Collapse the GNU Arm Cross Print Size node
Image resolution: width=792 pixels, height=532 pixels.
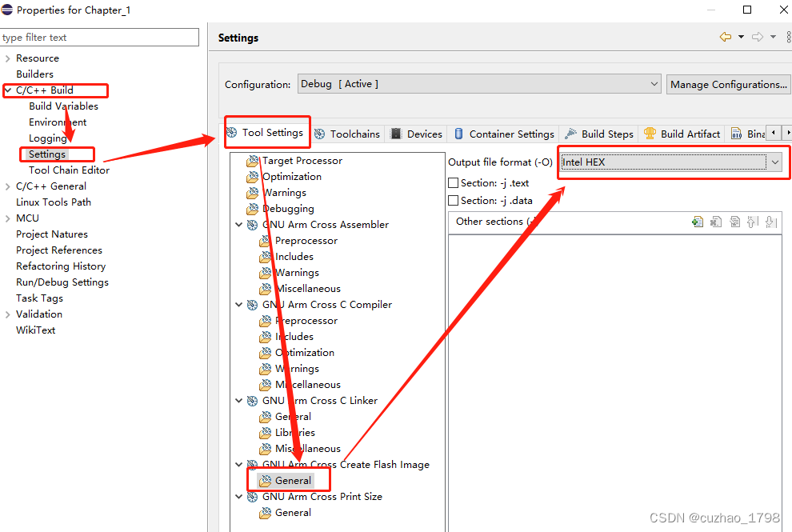239,496
